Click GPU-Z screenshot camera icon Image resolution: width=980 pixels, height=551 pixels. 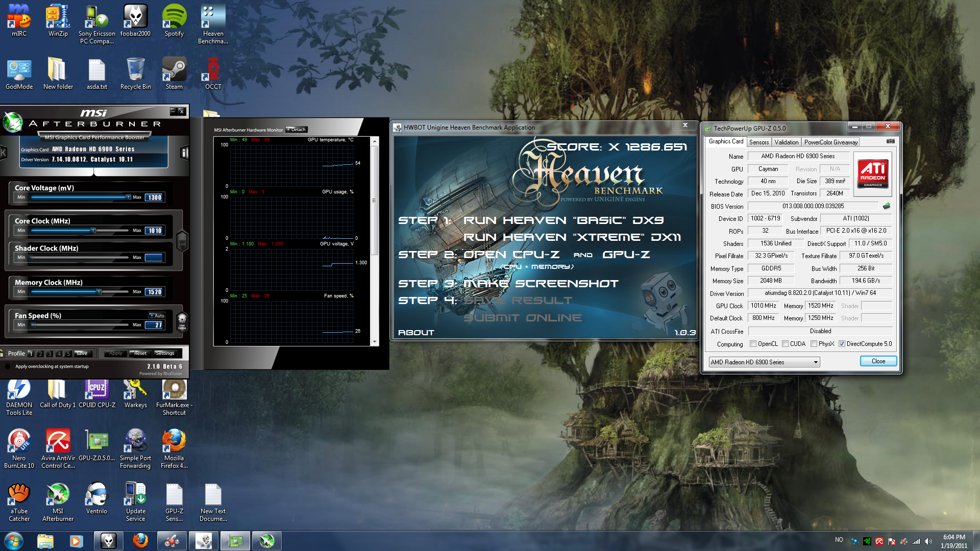pos(890,141)
